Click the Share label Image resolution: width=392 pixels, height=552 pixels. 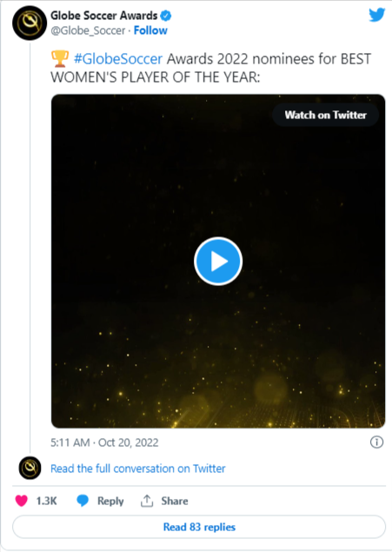(175, 501)
